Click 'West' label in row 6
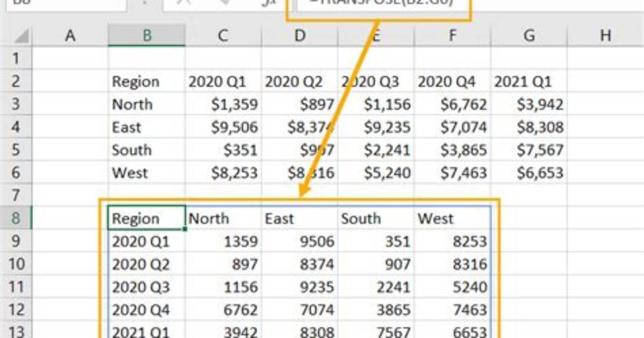Viewport: 644px width, 338px height. (146, 172)
